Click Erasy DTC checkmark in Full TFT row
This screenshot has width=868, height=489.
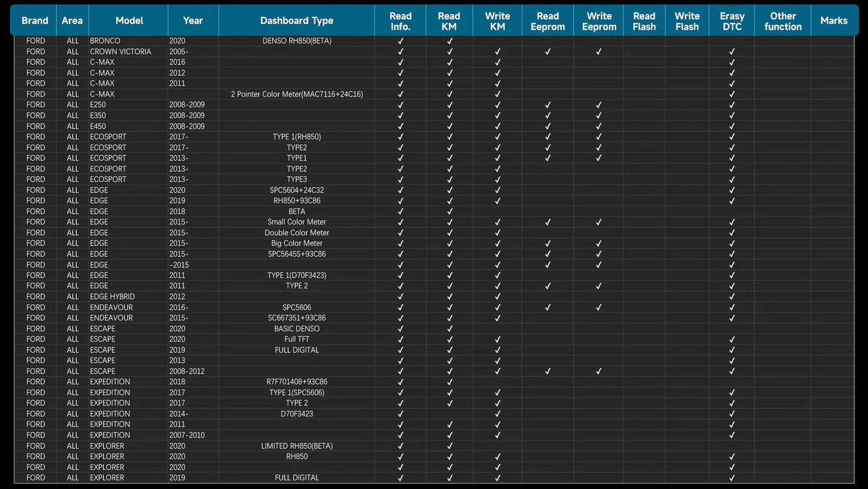pos(732,339)
